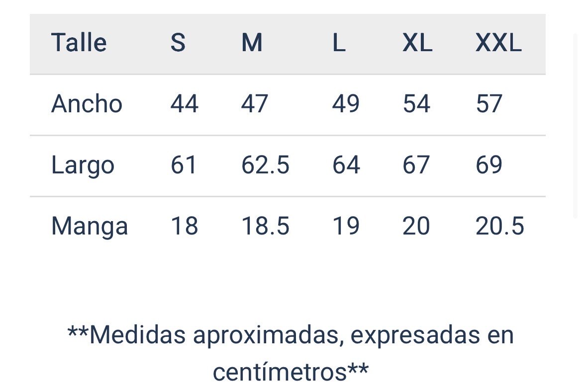582x392 pixels.
Task: Select the M size column header
Action: tap(252, 43)
